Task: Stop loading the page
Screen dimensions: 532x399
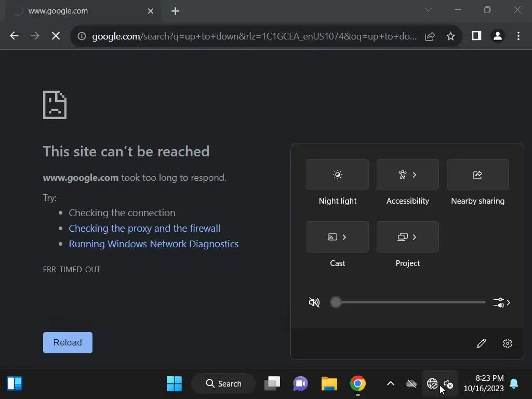Action: point(56,36)
